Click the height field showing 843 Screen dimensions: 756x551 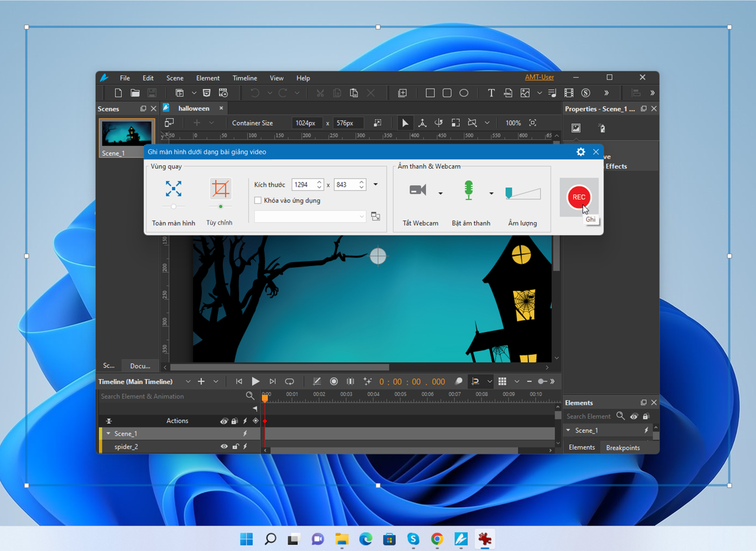346,185
